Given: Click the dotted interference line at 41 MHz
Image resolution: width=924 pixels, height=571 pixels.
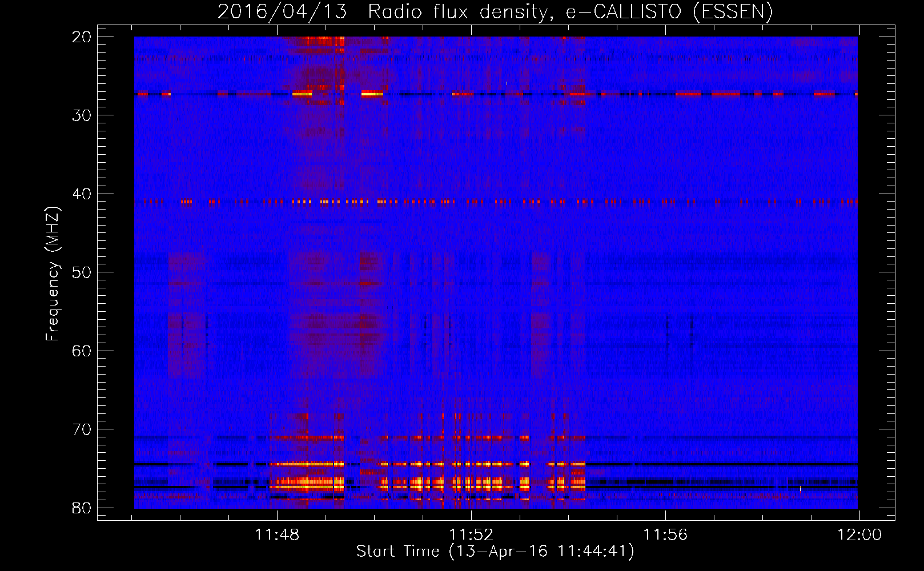Looking at the screenshot, I should [496, 202].
